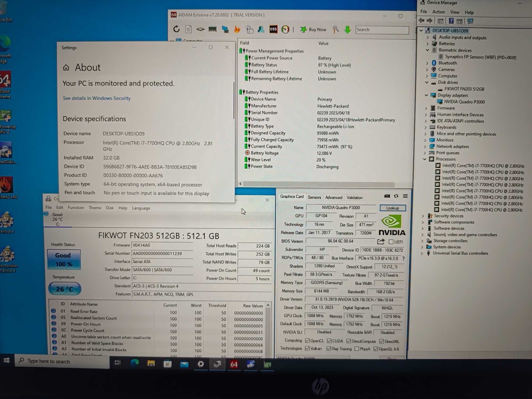
Task: Click the Settings window vertical scrollbar
Action: 234,100
